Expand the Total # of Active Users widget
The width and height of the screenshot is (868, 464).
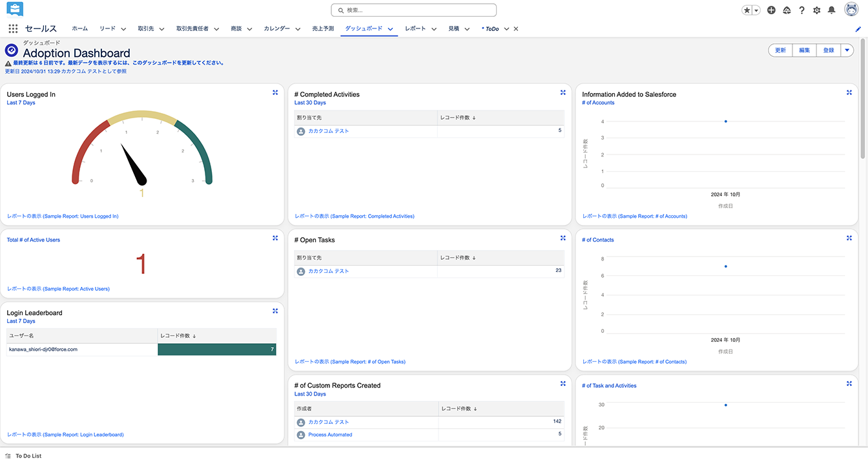(275, 238)
